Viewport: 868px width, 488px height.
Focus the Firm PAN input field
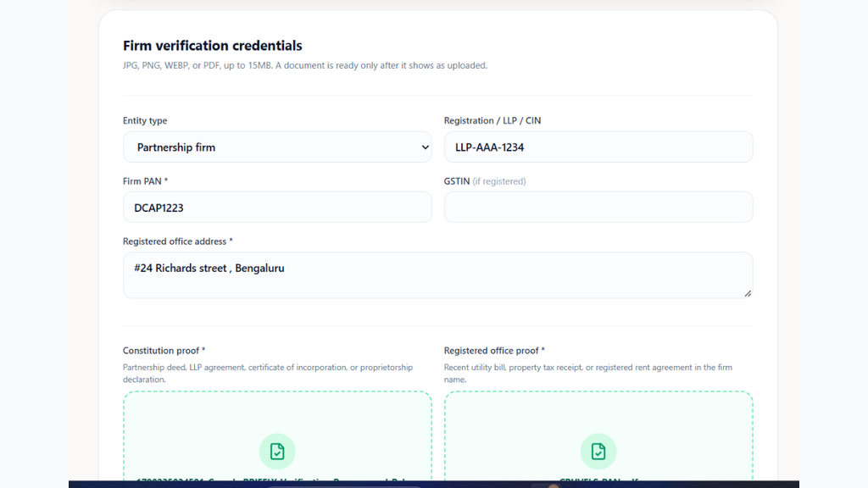277,208
